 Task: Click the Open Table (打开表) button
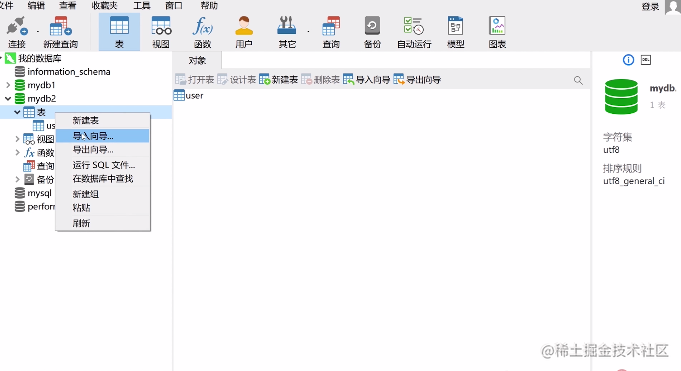pos(194,80)
